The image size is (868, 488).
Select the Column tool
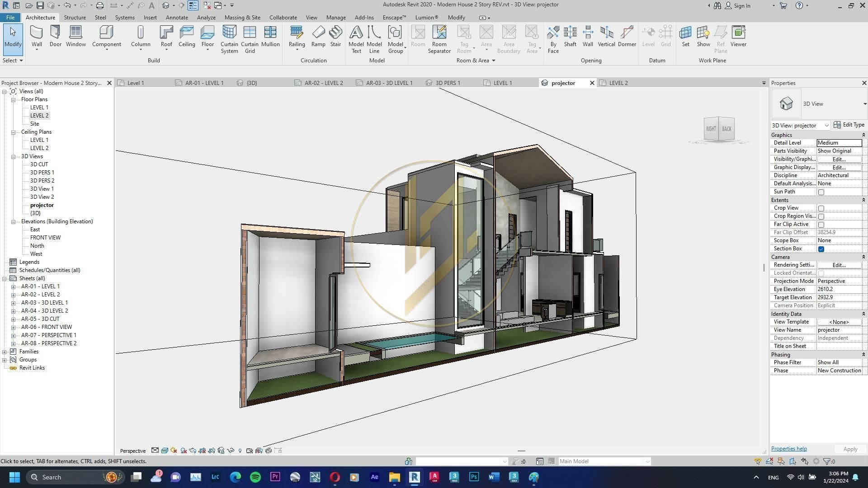(141, 36)
